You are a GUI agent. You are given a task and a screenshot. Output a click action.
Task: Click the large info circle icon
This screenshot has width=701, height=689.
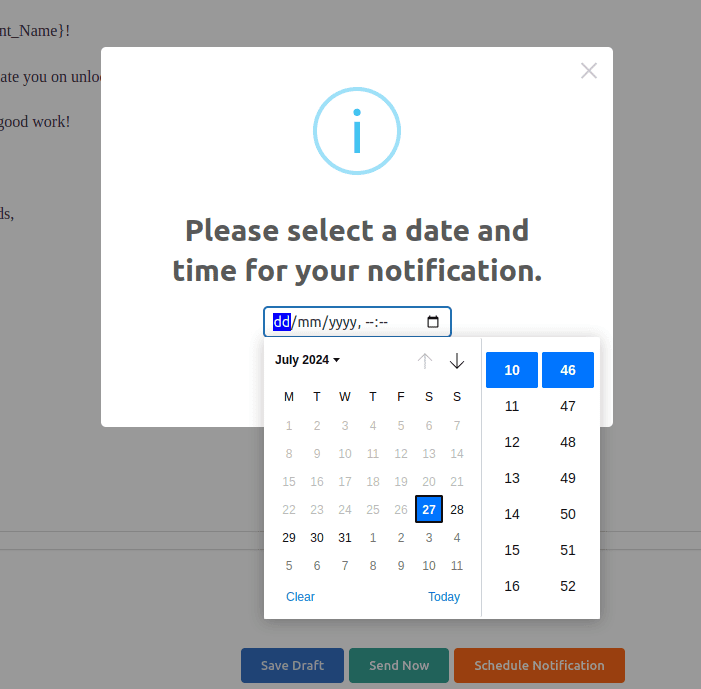(357, 131)
